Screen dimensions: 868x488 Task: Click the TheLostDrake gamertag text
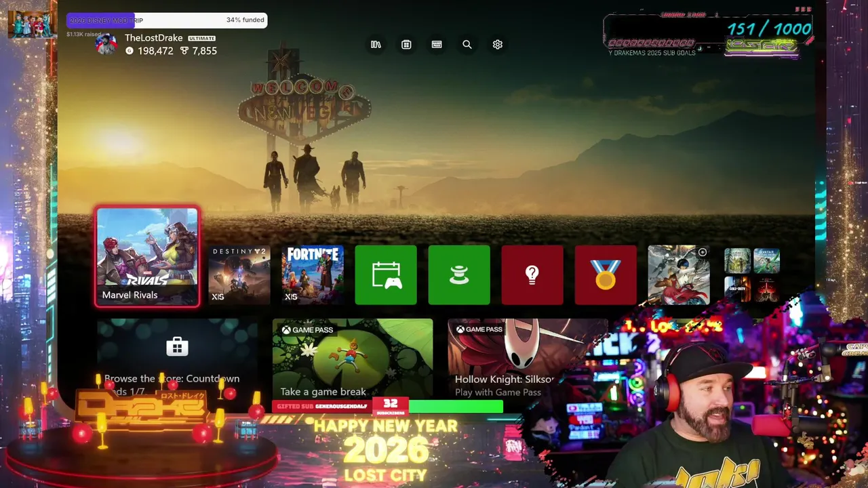[x=154, y=38]
